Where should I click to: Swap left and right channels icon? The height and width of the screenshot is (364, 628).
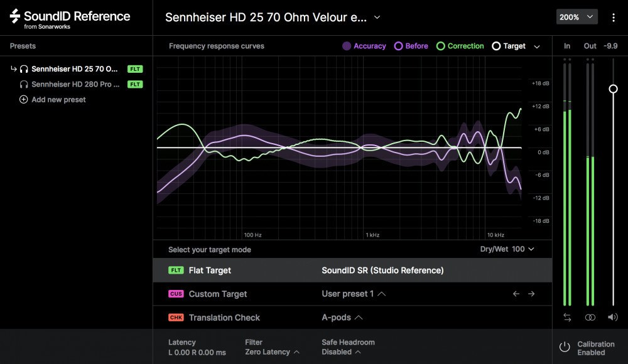coord(567,317)
